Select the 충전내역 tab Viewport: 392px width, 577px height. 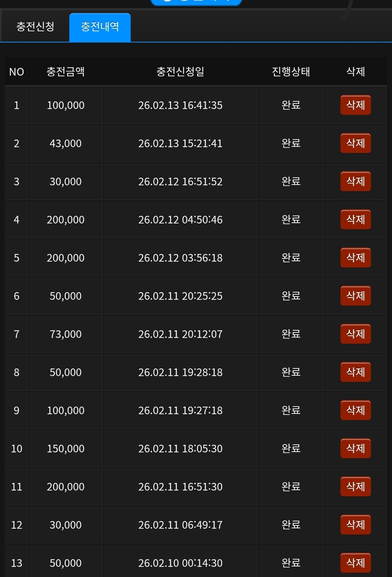tap(100, 27)
